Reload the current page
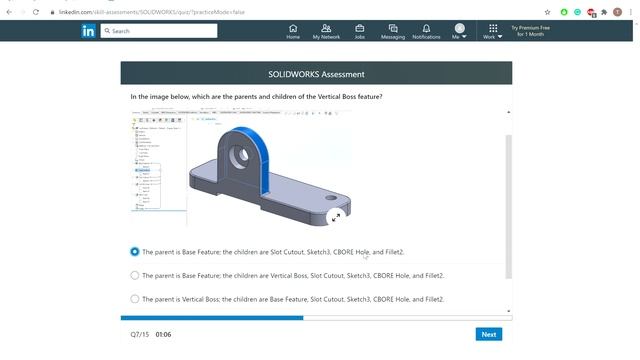This screenshot has height=360, width=640. (x=36, y=12)
